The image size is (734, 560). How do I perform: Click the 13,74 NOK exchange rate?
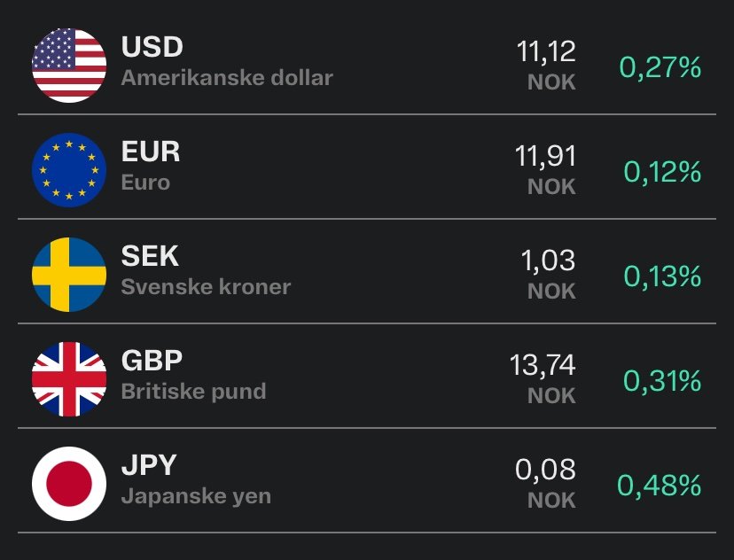click(x=543, y=379)
